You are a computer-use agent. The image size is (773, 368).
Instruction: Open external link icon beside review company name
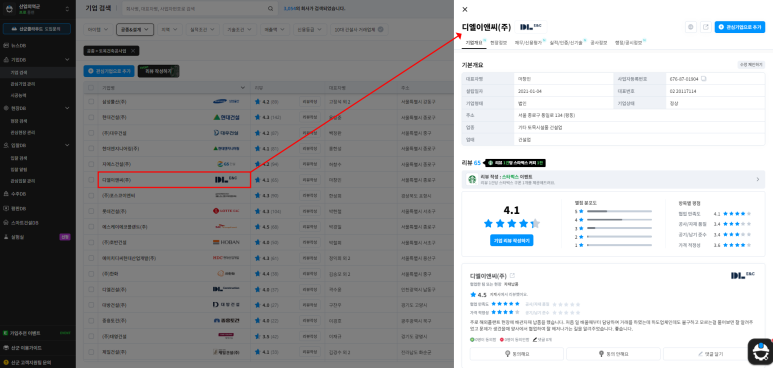512,275
